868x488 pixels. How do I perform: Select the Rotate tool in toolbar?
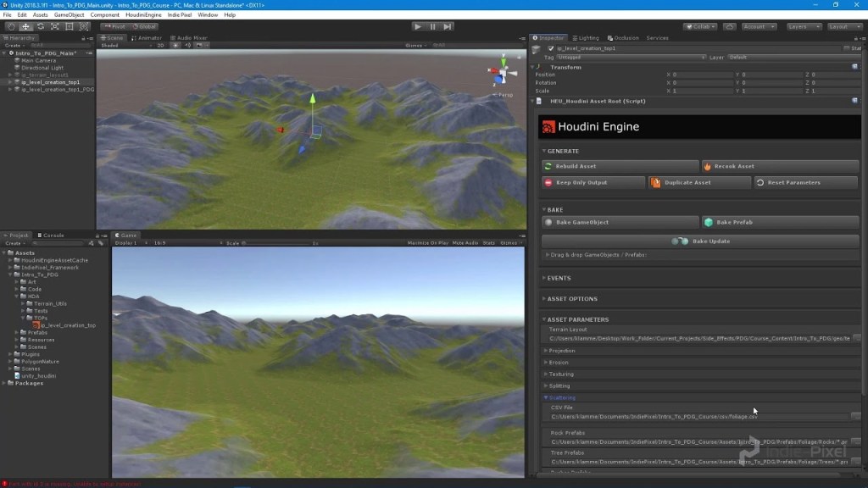click(x=41, y=26)
